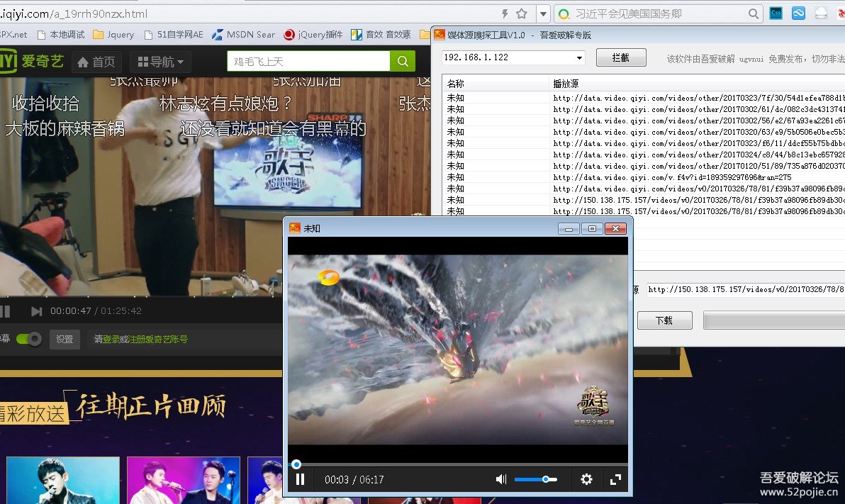This screenshot has height=504, width=845.
Task: Open the Jquery bookmark folder
Action: (113, 35)
